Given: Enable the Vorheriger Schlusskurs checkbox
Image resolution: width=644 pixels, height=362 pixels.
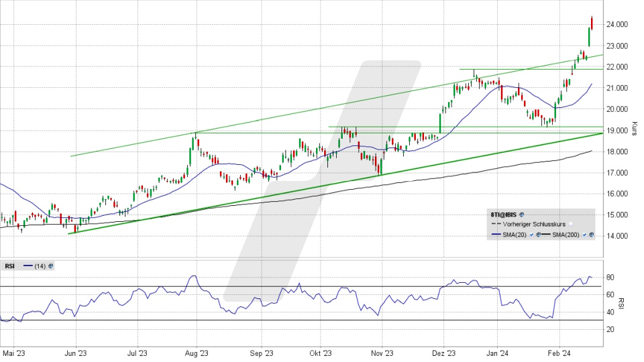Looking at the screenshot, I should coord(570,224).
